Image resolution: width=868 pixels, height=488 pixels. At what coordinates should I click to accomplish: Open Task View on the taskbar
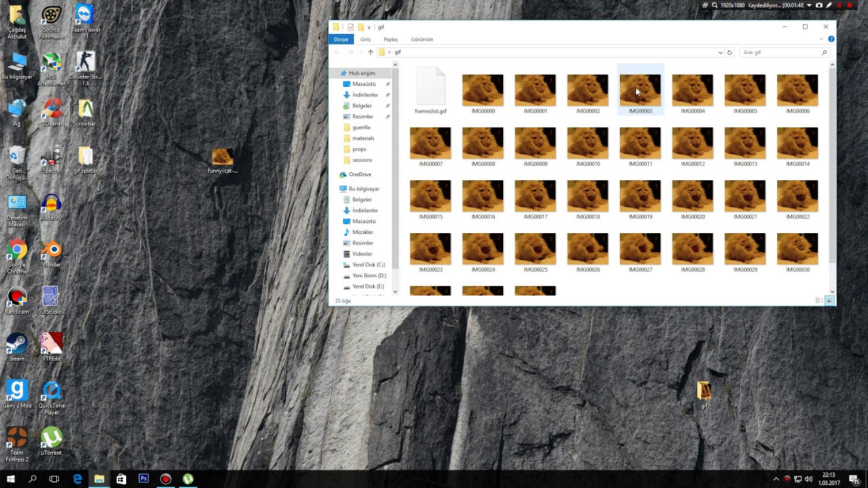[x=54, y=479]
